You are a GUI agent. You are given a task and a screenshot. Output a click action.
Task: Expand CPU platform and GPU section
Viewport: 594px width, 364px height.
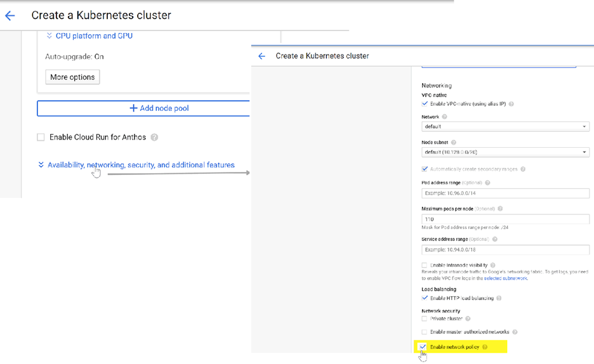(x=89, y=36)
